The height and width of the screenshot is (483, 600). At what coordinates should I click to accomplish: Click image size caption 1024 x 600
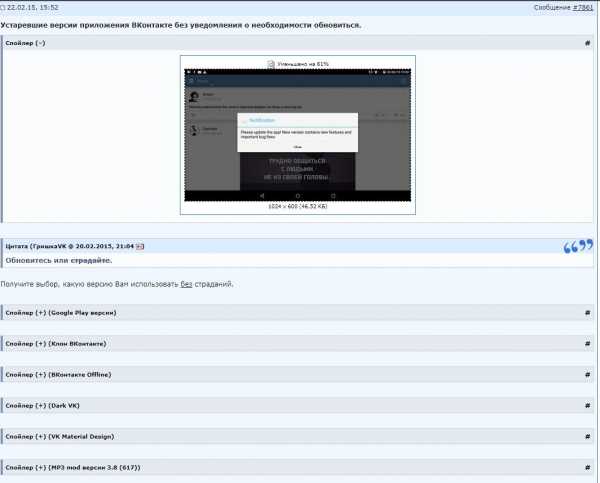point(298,206)
